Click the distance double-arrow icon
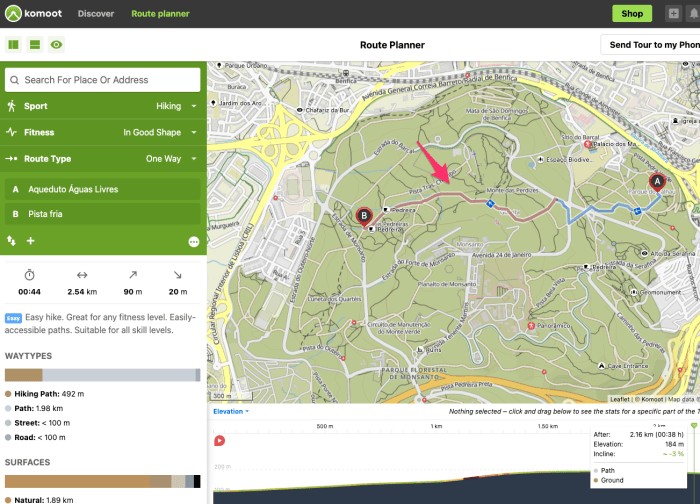Screen dimensions: 700x504 [x=82, y=275]
